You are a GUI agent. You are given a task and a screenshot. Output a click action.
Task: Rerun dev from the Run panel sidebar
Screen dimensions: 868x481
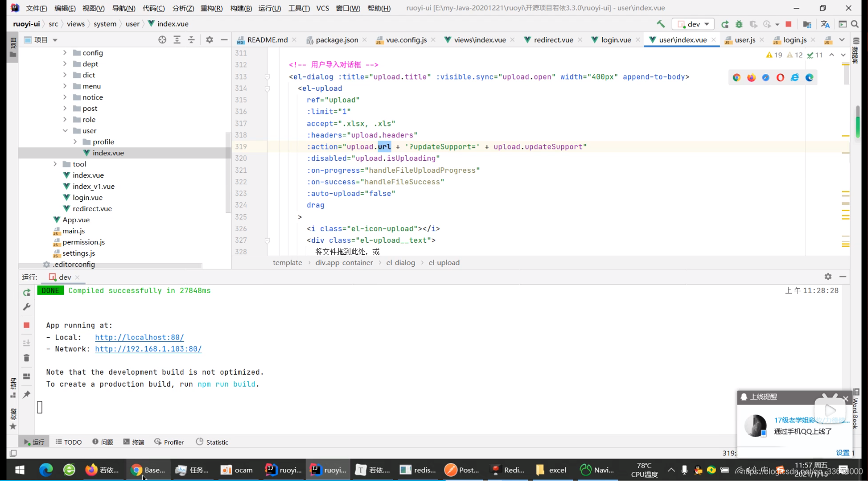click(26, 293)
